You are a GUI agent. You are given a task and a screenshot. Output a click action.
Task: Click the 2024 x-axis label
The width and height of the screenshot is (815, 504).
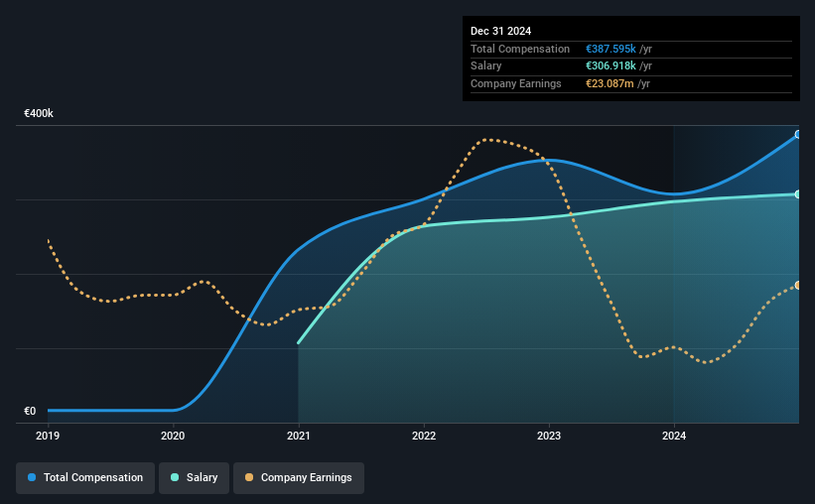pos(674,436)
